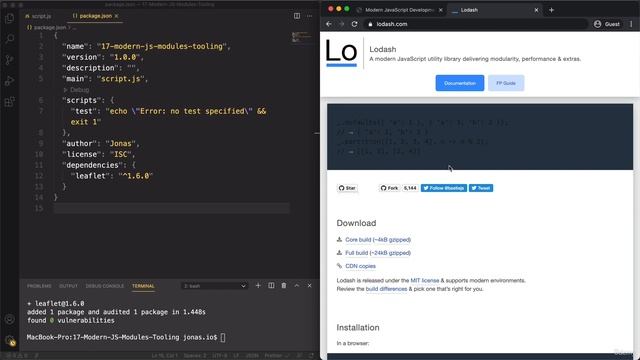The width and height of the screenshot is (640, 360).
Task: Switch to the PROBLEMS panel tab
Action: pos(39,286)
